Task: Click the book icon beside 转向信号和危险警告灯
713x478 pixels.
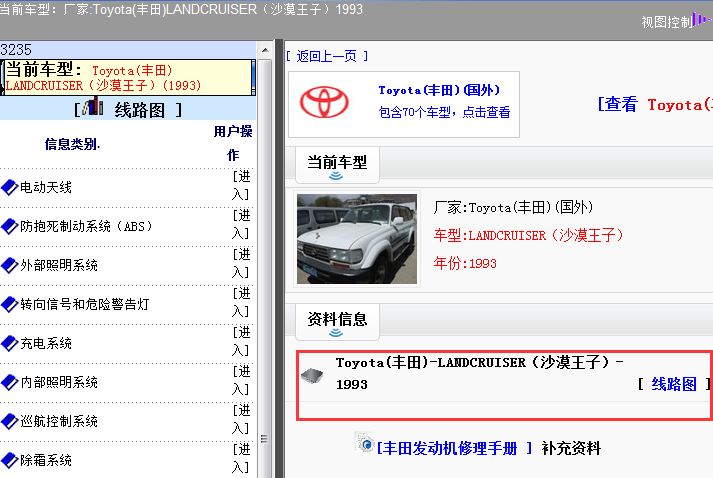Action: [9, 304]
